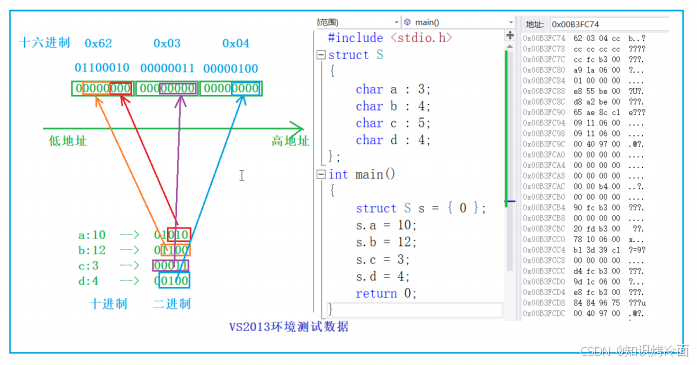Click the line 'char a : 3;'
Image resolution: width=697 pixels, height=365 pixels.
click(393, 89)
